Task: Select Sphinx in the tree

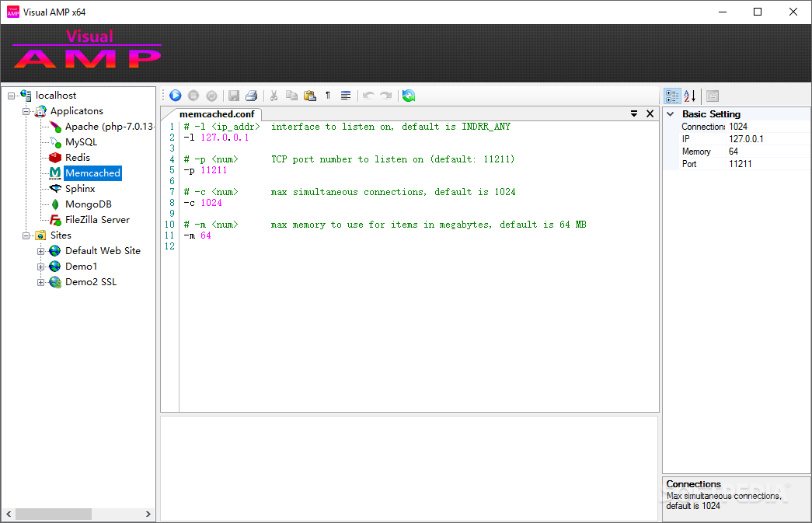Action: click(80, 189)
